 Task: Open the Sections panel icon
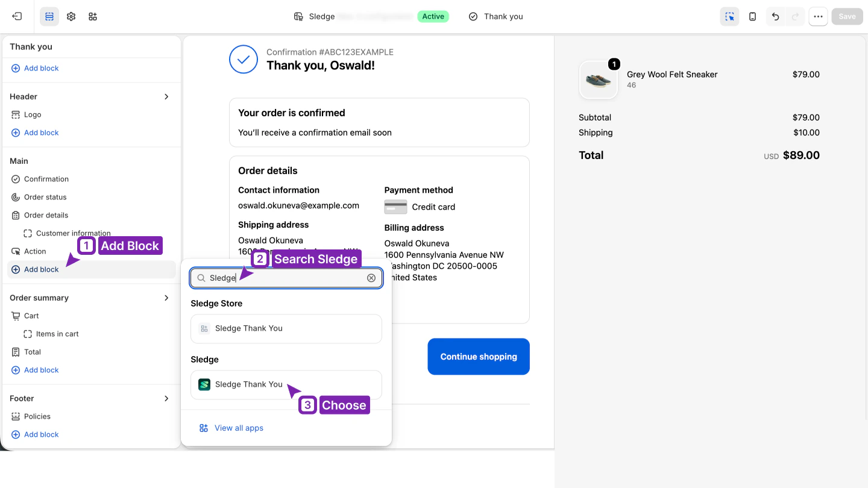click(49, 16)
